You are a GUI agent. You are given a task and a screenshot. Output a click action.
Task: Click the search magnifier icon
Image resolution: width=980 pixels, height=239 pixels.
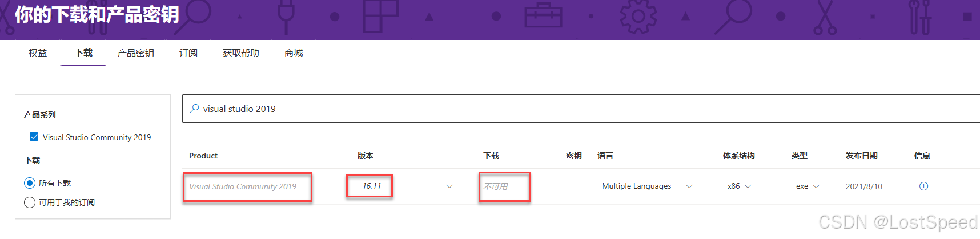coord(194,108)
